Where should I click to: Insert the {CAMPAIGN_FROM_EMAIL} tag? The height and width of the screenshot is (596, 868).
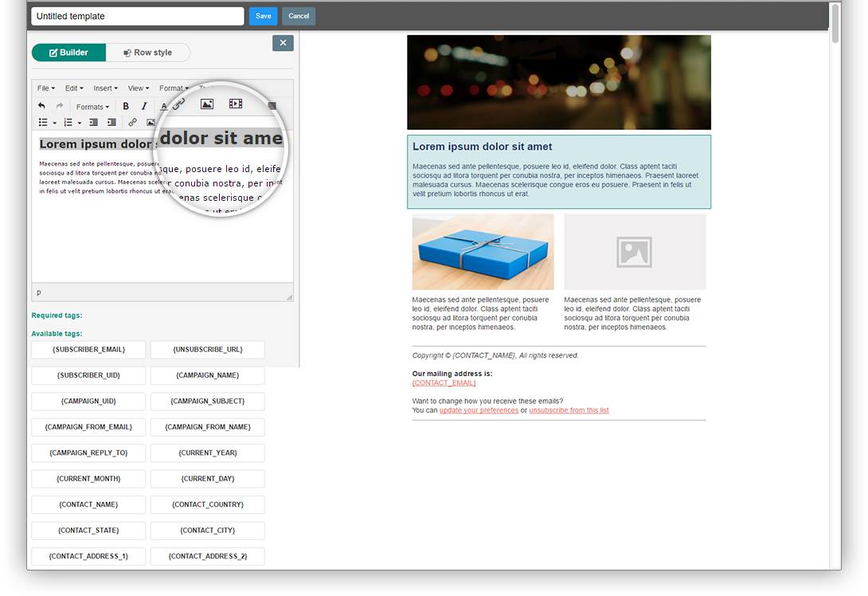pyautogui.click(x=88, y=427)
